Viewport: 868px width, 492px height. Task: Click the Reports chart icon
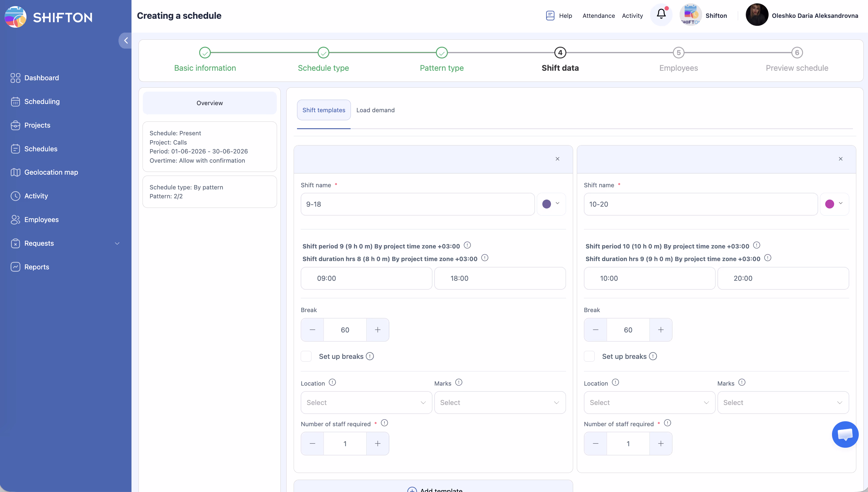click(15, 267)
